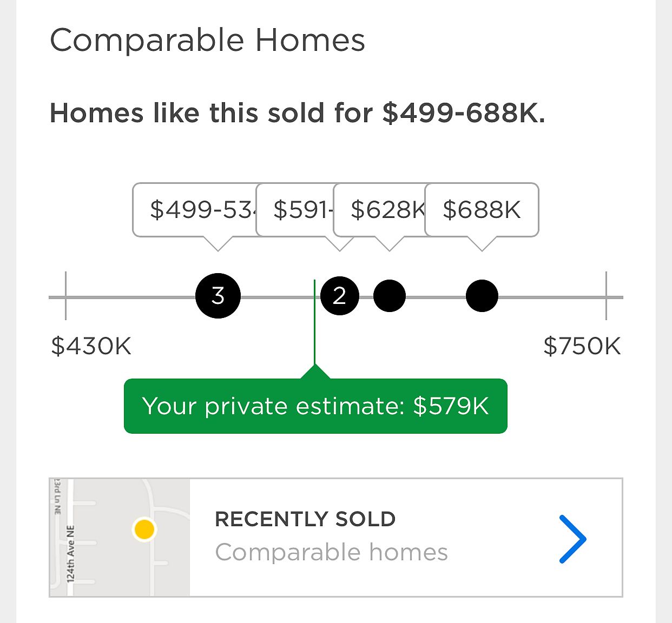Tap the green private estimate $579K label
This screenshot has width=672, height=623.
[x=315, y=406]
